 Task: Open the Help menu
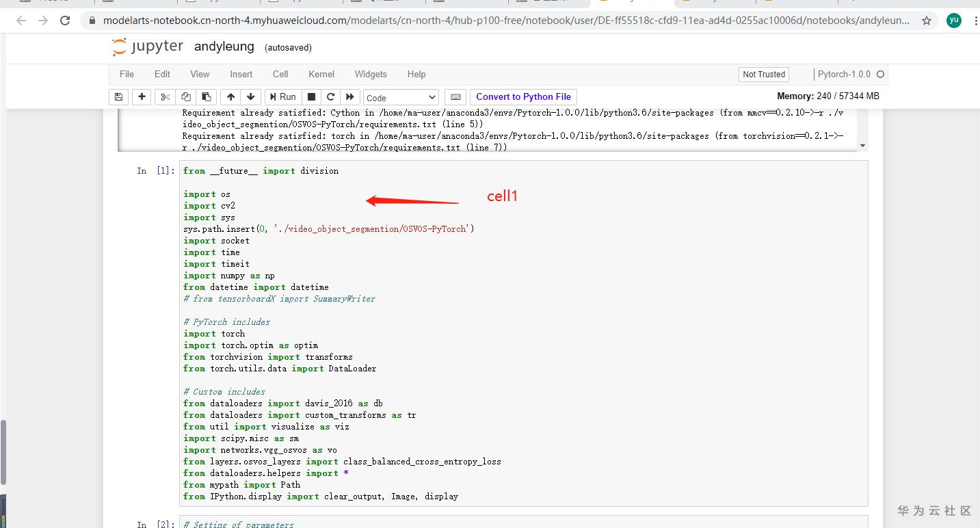416,75
